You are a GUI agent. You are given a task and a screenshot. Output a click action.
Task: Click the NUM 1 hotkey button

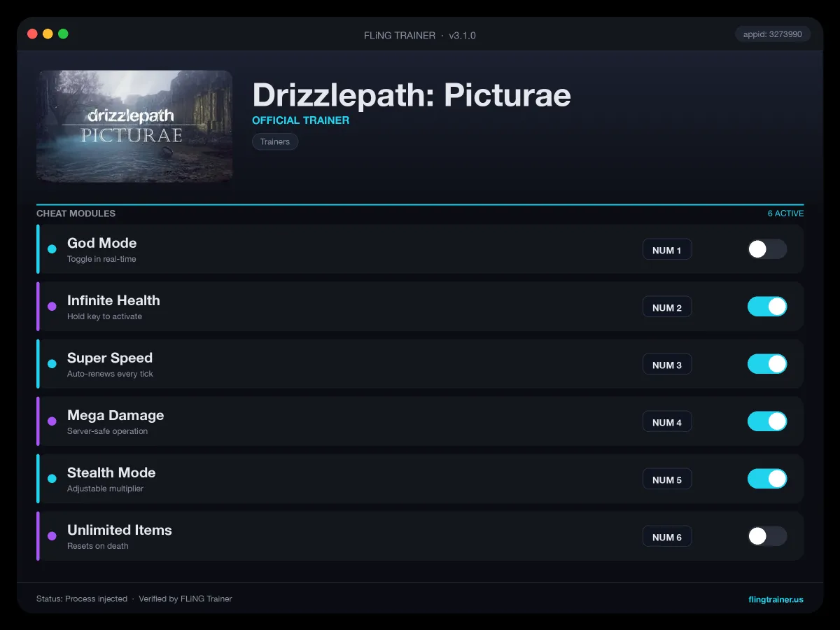[x=667, y=250]
